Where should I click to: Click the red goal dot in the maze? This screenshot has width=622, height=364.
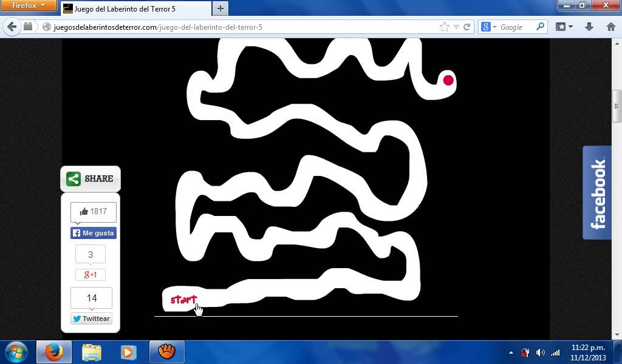tap(448, 80)
